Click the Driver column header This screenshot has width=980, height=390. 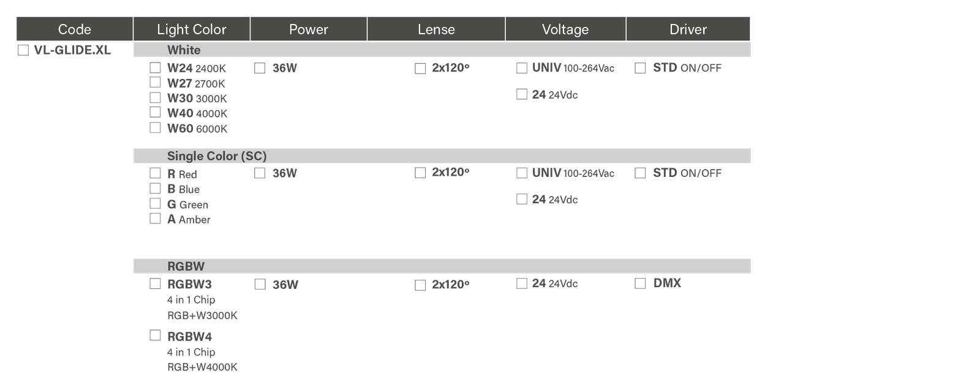688,29
